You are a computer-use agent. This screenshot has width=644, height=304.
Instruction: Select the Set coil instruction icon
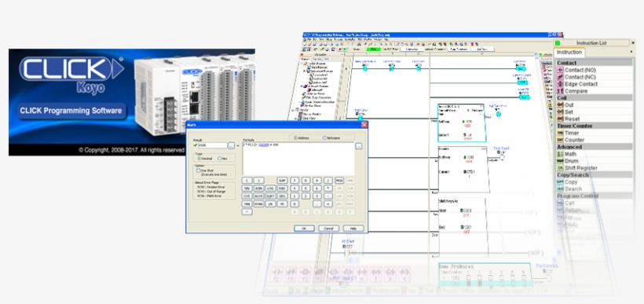(x=560, y=112)
